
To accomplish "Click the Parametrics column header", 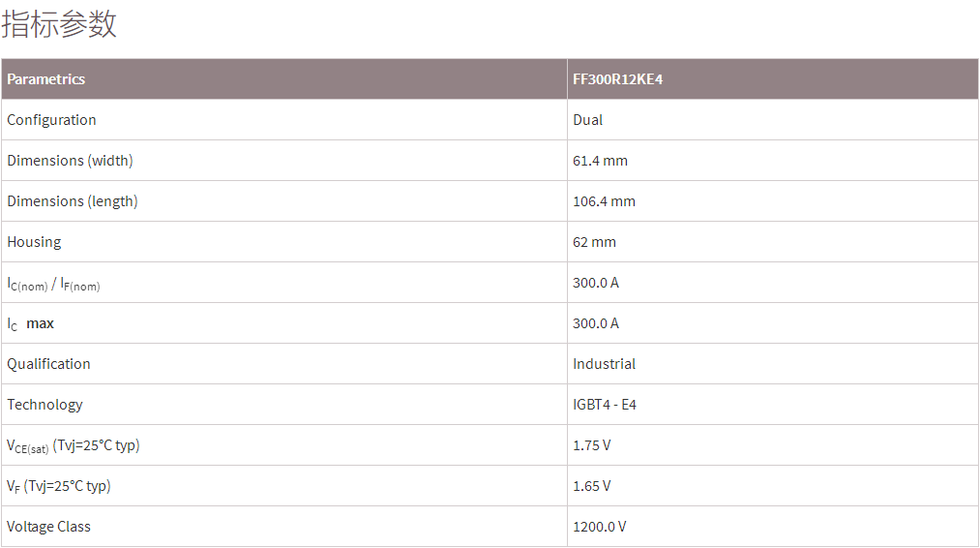I will click(x=46, y=79).
